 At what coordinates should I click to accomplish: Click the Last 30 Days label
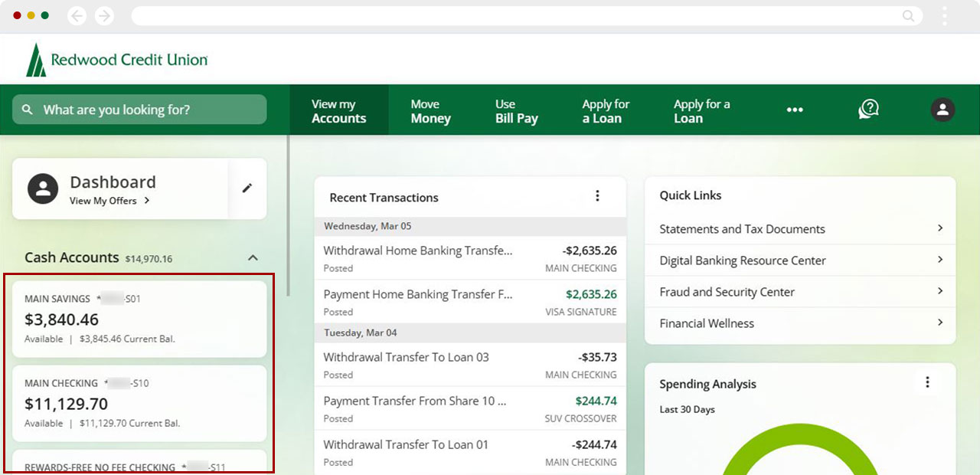coord(687,409)
